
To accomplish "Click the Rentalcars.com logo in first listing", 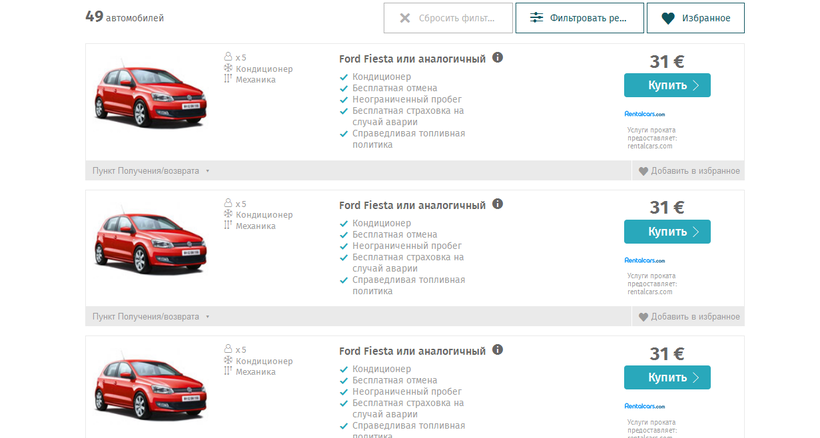I will 644,114.
